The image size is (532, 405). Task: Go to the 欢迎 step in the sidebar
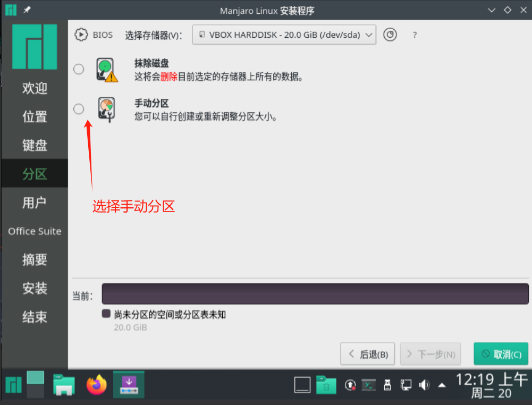pyautogui.click(x=35, y=88)
